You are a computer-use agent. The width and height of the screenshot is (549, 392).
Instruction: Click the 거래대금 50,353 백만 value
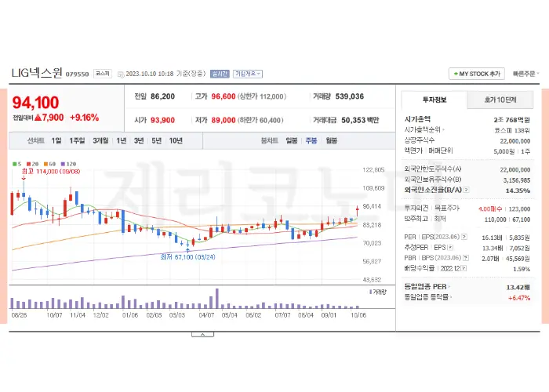coord(360,120)
